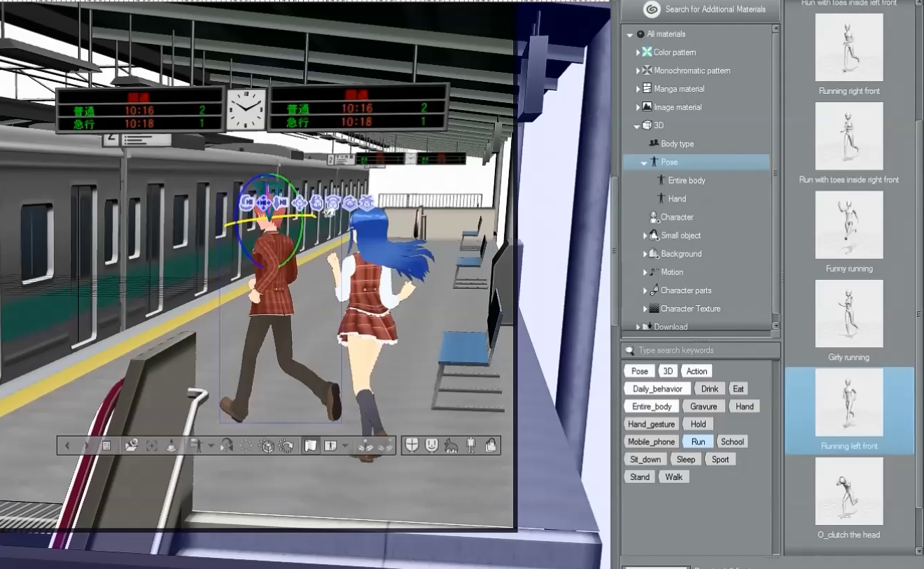The image size is (924, 569).
Task: Click the camera pan (four-arrow) movement icon
Action: (263, 203)
